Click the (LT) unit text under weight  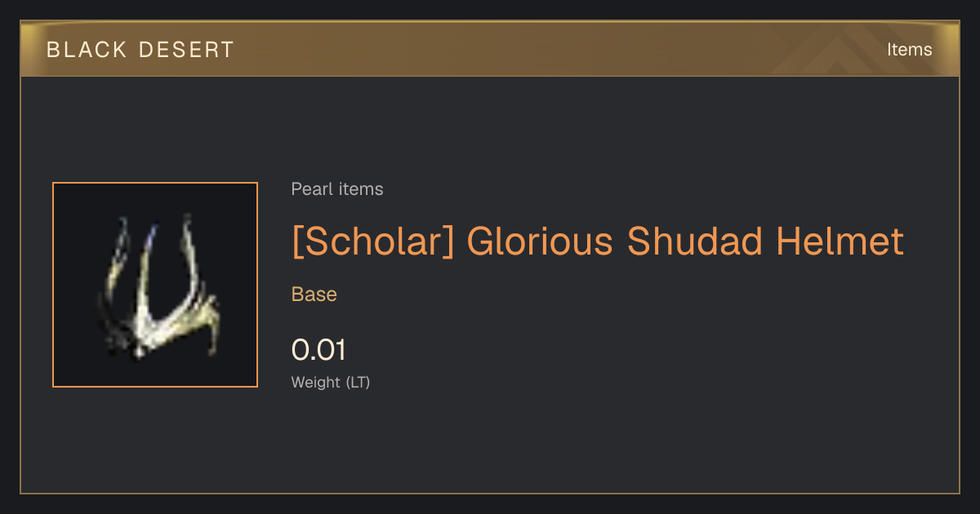(358, 382)
